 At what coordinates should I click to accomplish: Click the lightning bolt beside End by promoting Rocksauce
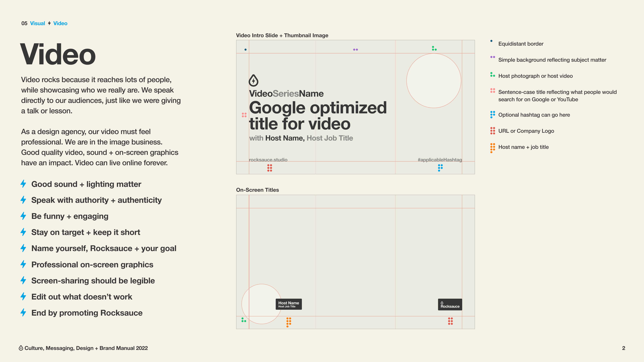point(23,313)
